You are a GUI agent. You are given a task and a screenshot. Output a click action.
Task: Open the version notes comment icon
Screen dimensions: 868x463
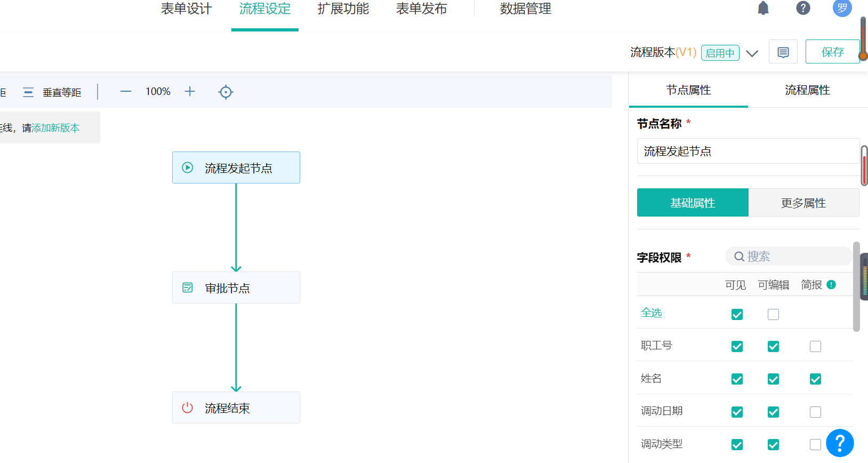coord(783,52)
